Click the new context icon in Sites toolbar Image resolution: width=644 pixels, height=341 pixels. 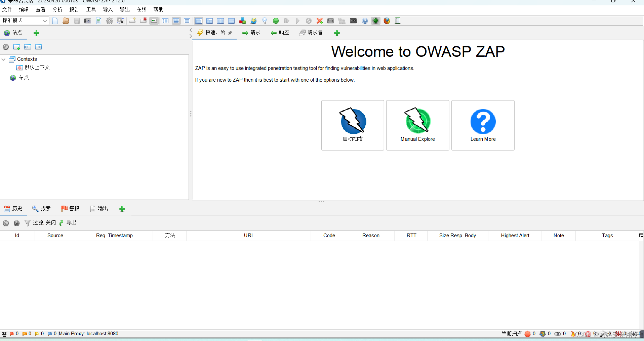coord(17,47)
